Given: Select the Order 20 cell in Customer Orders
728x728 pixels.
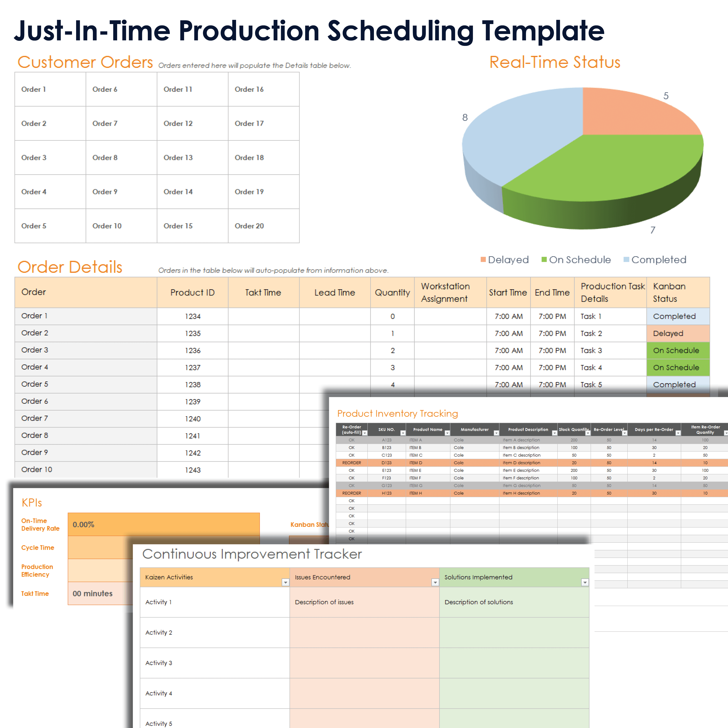Looking at the screenshot, I should pos(264,226).
